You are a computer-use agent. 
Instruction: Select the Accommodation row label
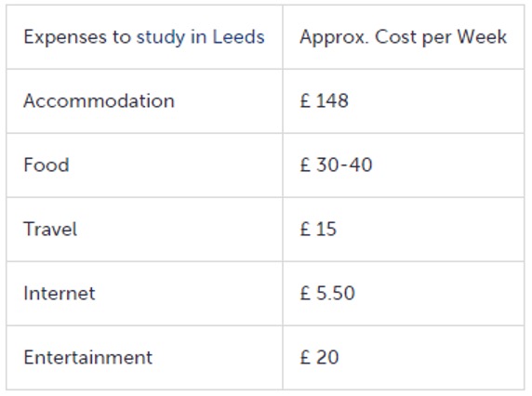point(99,100)
